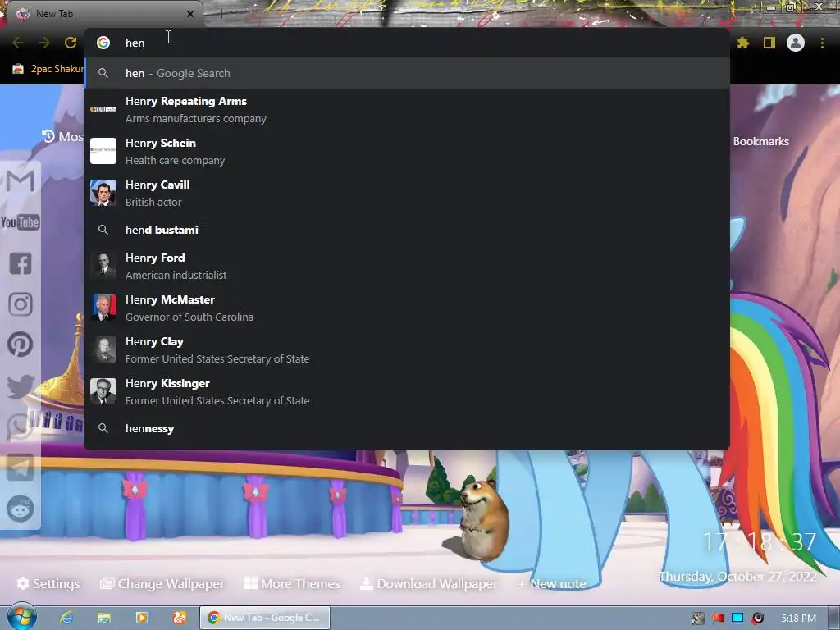Select the Henry Cavill suggestion thumbnail
The width and height of the screenshot is (840, 630).
(x=103, y=193)
